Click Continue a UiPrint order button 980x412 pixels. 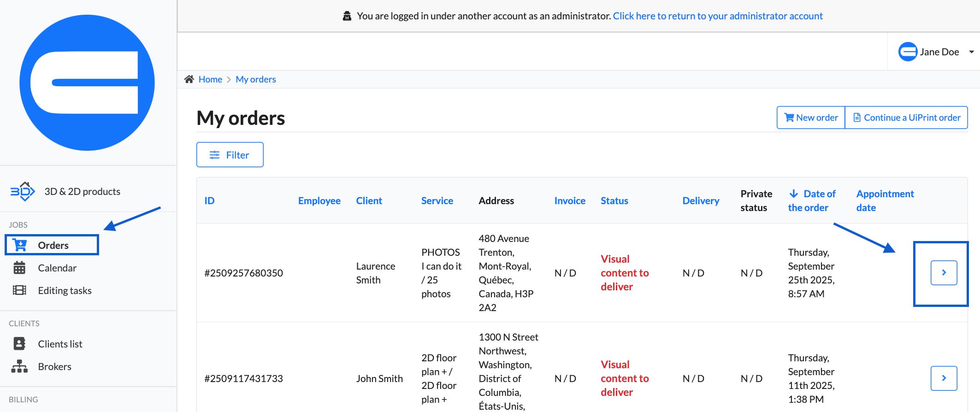906,118
